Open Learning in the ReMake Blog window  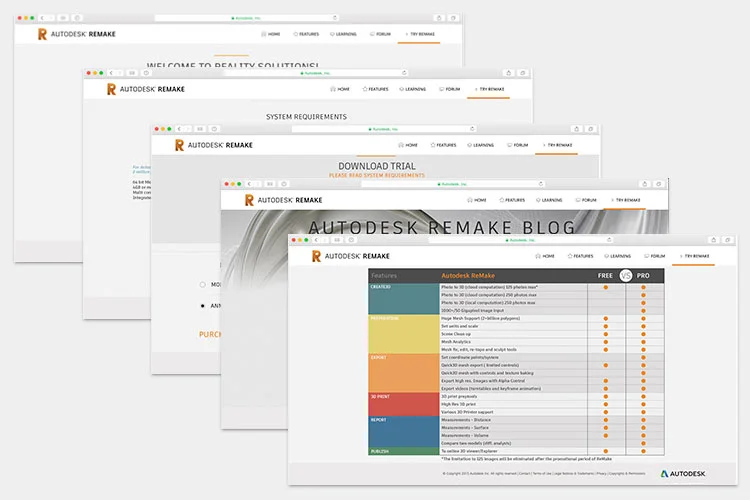[x=549, y=200]
